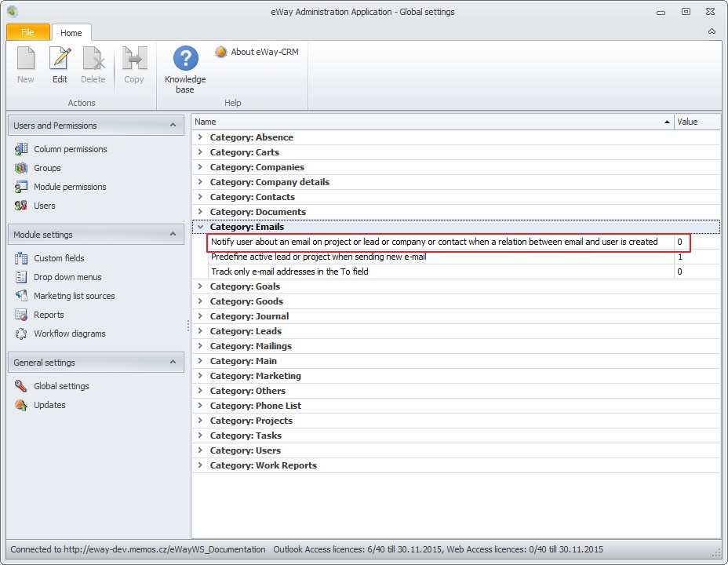728x565 pixels.
Task: Select Track only e-mail addresses row
Action: point(464,272)
